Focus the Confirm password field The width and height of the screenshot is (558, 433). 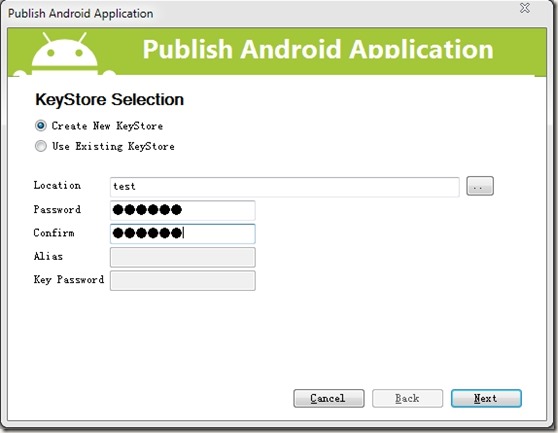pyautogui.click(x=183, y=233)
